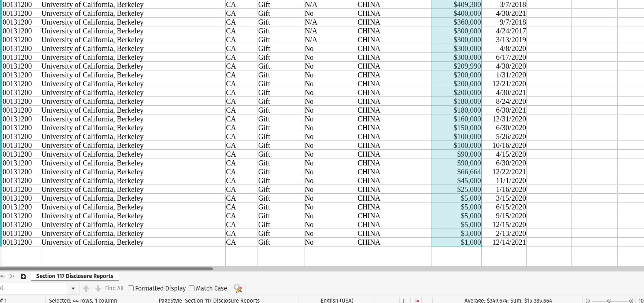
Task: Select the Section 117 Disclosure Reports sheet tab
Action: click(x=75, y=276)
